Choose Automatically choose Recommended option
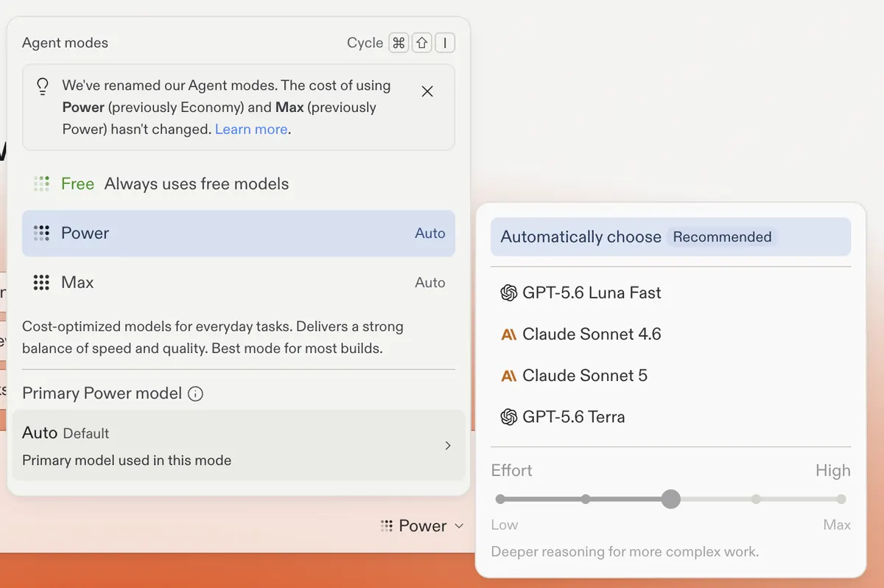 point(670,237)
